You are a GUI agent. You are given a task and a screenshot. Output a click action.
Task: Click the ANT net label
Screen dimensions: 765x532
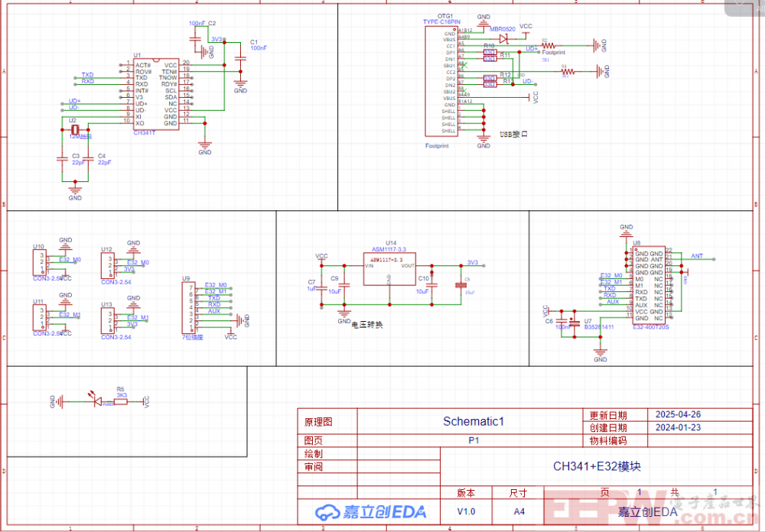(697, 256)
